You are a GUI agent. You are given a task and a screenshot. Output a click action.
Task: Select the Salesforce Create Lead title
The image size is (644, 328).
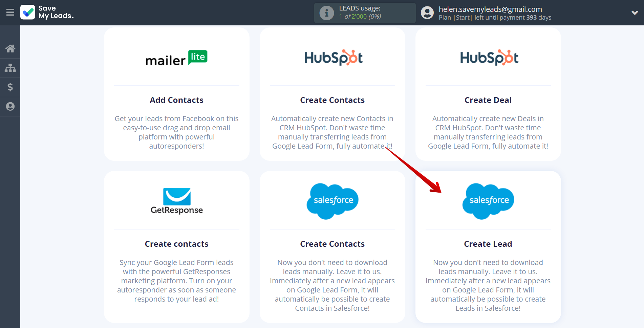(x=488, y=244)
